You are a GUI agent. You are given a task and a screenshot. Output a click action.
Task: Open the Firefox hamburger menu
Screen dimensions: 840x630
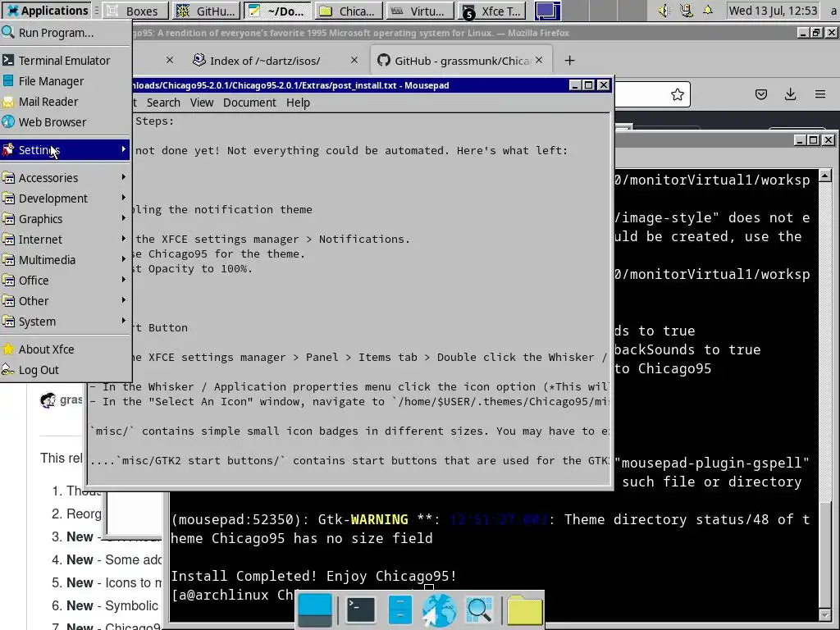[x=820, y=95]
